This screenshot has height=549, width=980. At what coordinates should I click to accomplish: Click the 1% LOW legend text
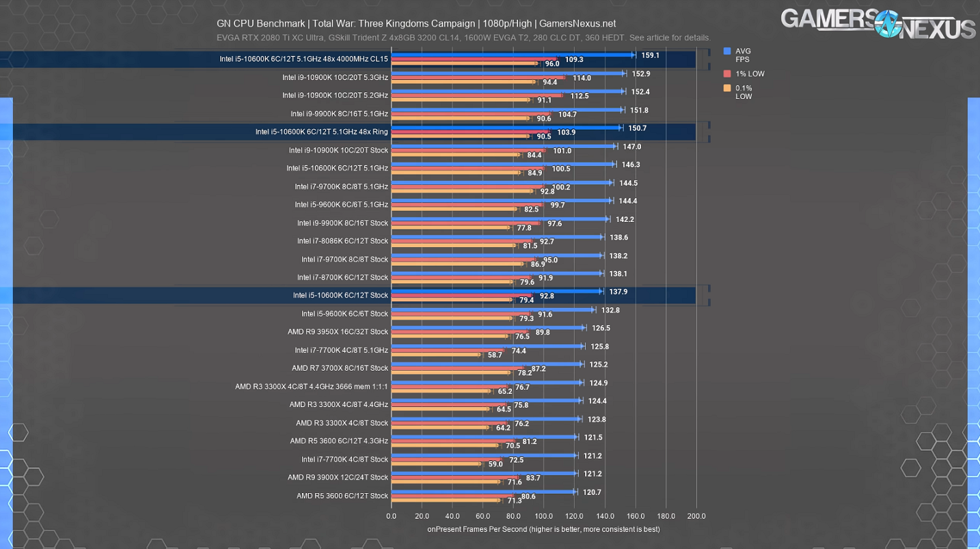coord(750,74)
